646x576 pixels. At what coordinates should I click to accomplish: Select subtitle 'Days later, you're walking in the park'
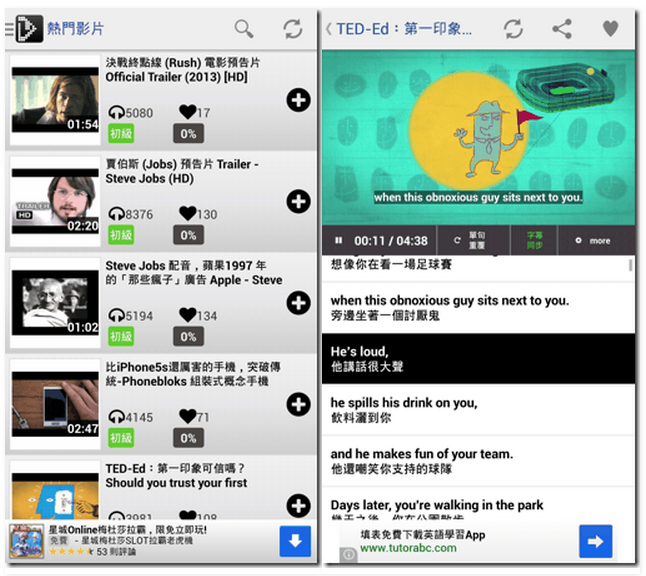[x=478, y=504]
